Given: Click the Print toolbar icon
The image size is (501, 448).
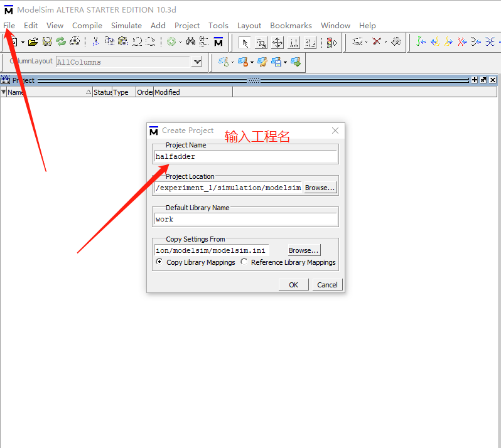Looking at the screenshot, I should click(75, 41).
